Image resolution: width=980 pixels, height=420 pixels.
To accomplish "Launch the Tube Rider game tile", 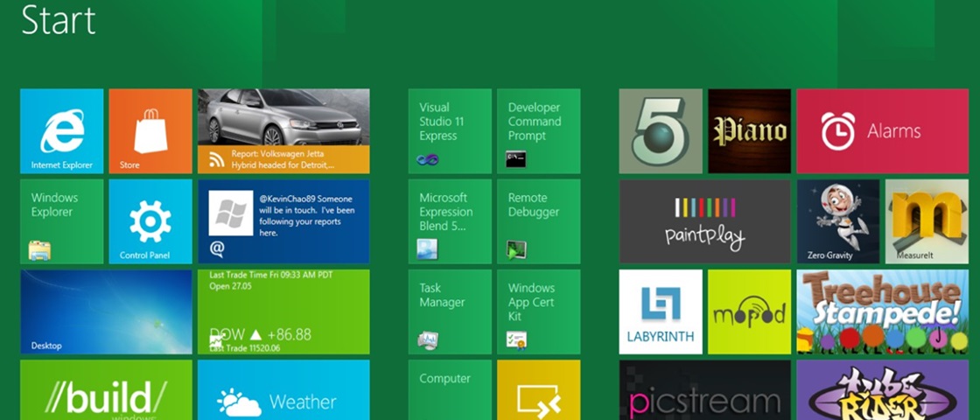I will pos(883,390).
